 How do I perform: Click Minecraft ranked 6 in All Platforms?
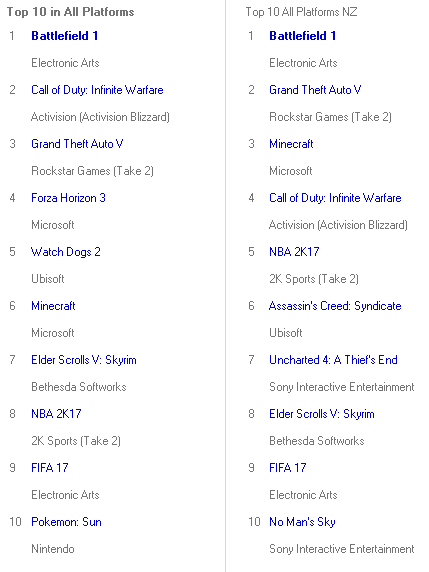click(53, 306)
